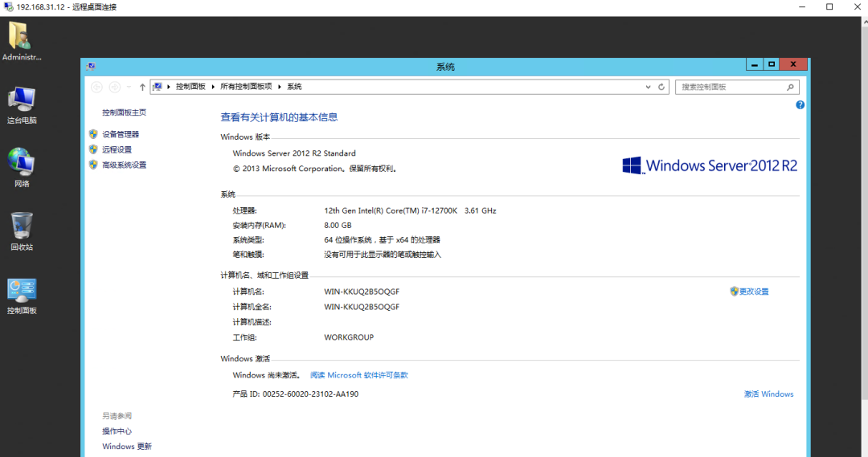Click shield icon beside 远程设置
868x457 pixels.
pos(93,149)
